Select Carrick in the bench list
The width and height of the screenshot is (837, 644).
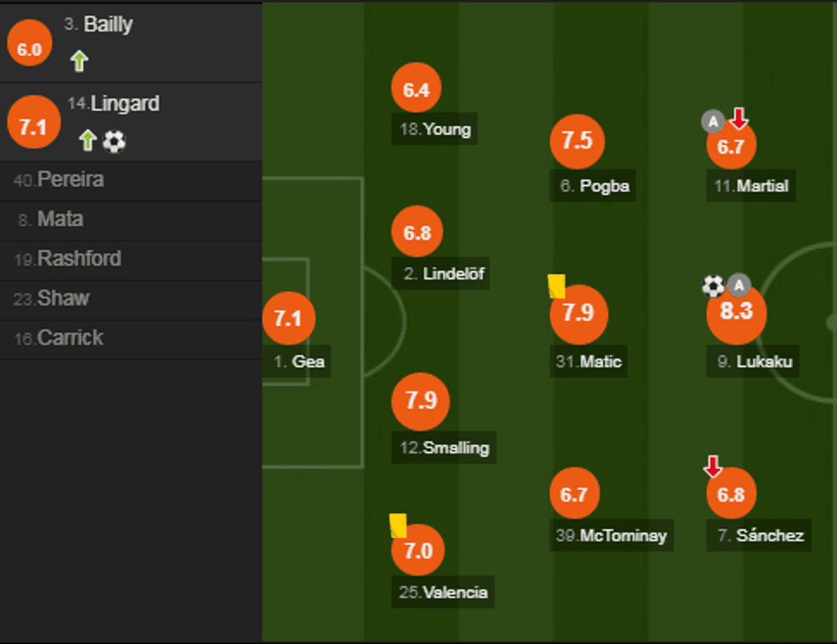point(70,337)
